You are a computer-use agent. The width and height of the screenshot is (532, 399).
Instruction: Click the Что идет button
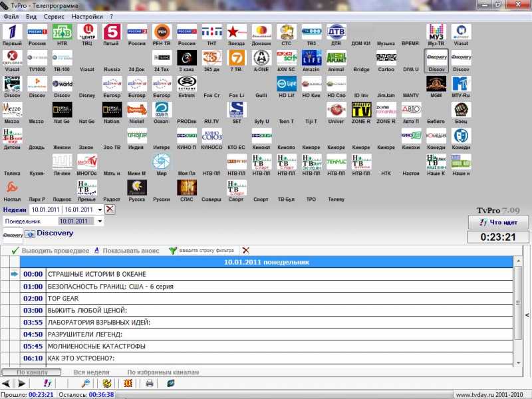pyautogui.click(x=498, y=222)
